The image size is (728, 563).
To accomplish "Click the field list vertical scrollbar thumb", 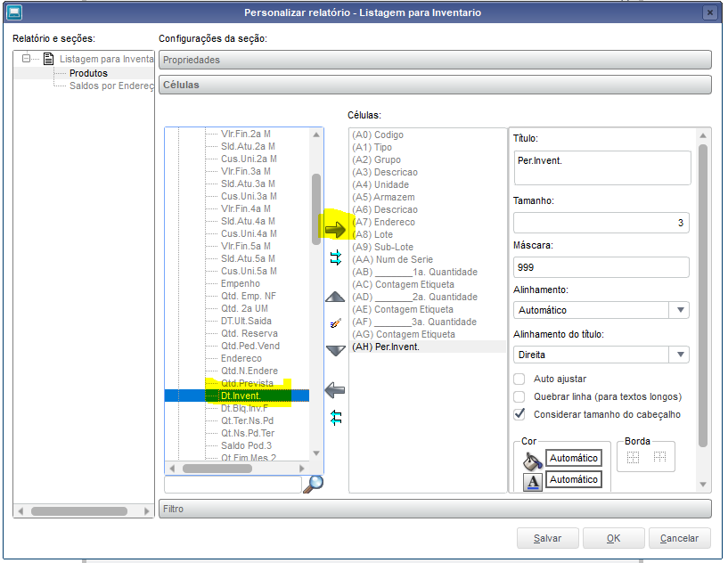I will coord(316,208).
